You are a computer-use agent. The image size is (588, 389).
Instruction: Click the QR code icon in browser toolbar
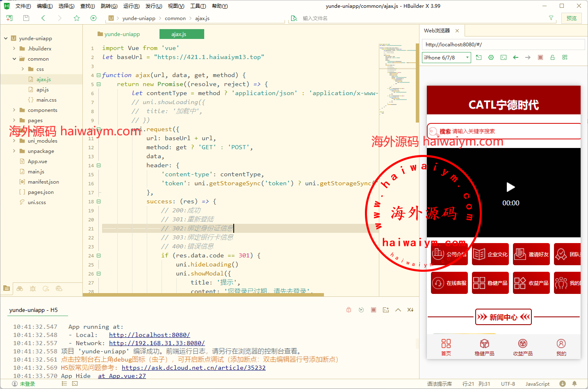point(565,57)
